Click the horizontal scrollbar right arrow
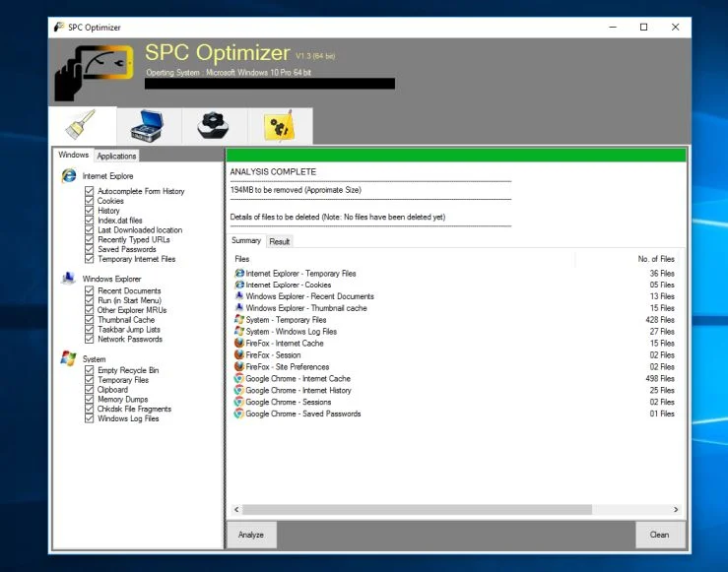The image size is (728, 572). point(676,509)
